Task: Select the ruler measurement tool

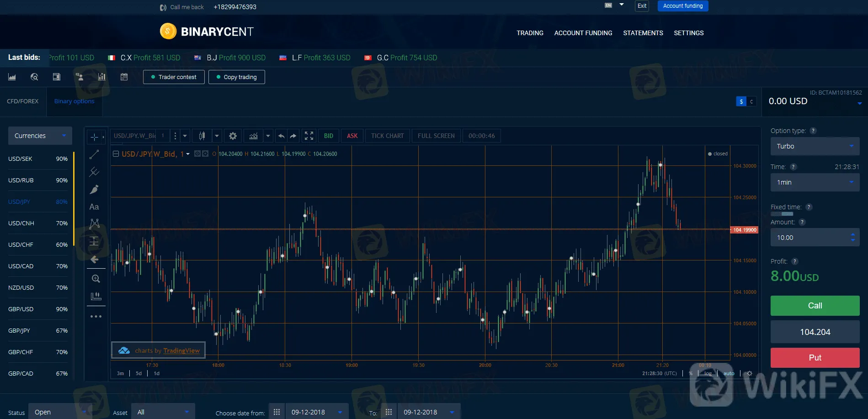Action: point(96,296)
